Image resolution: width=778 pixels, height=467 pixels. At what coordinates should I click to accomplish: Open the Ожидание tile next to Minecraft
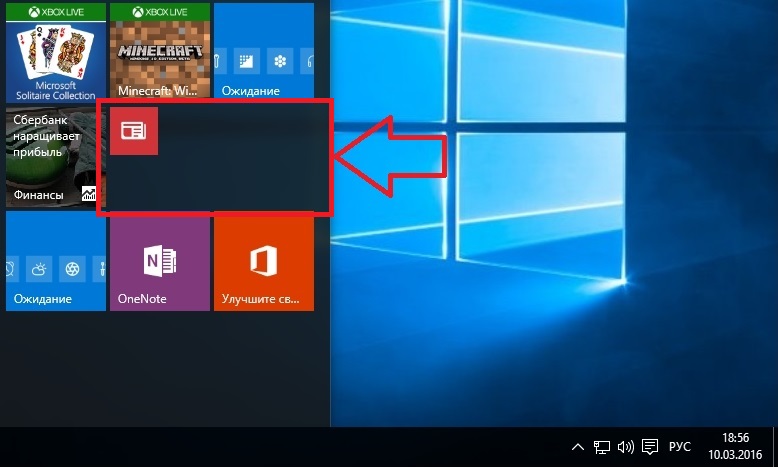(263, 51)
